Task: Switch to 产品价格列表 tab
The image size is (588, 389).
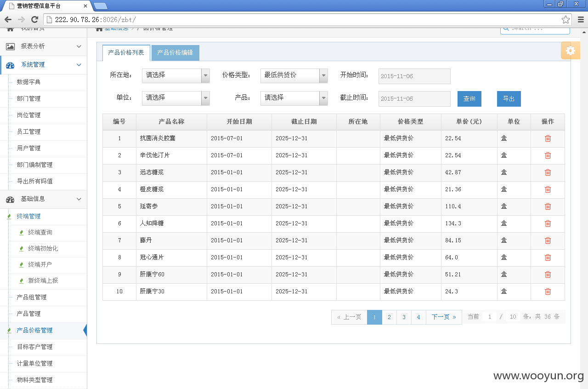Action: [126, 52]
